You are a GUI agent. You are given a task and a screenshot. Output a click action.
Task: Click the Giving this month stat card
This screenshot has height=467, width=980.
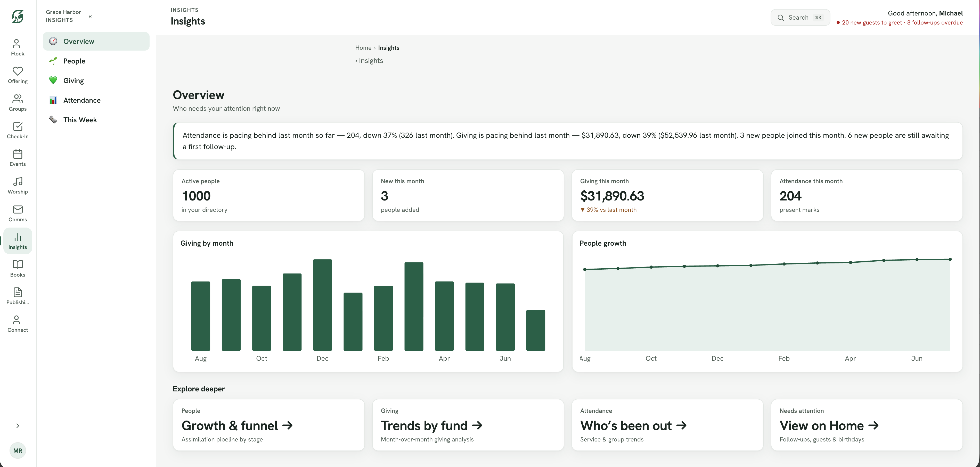pos(667,195)
